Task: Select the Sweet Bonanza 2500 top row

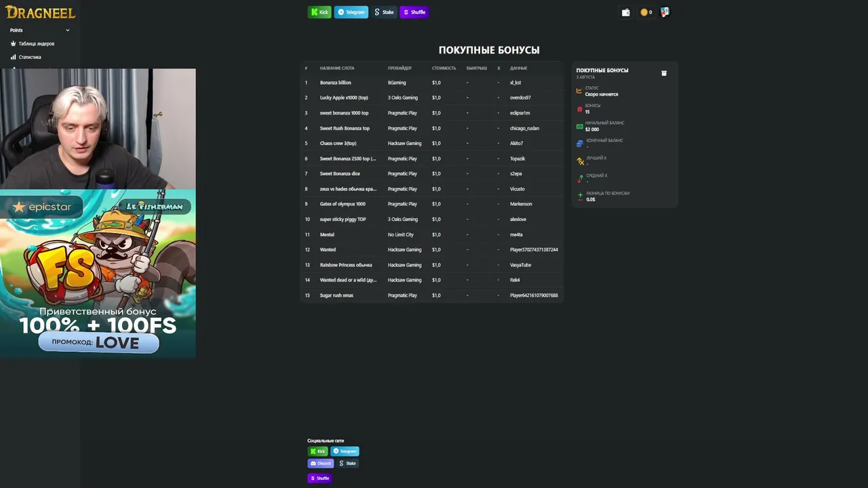Action: point(432,159)
